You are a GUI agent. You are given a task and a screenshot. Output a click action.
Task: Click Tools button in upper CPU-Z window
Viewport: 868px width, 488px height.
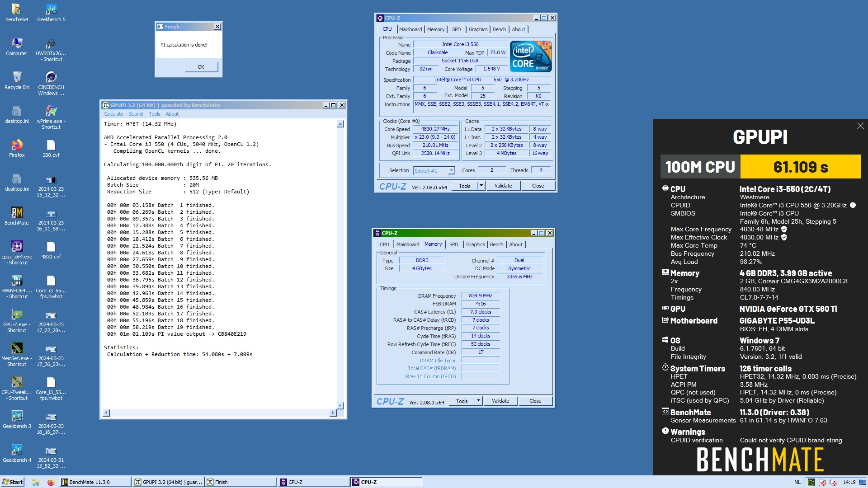tap(465, 186)
